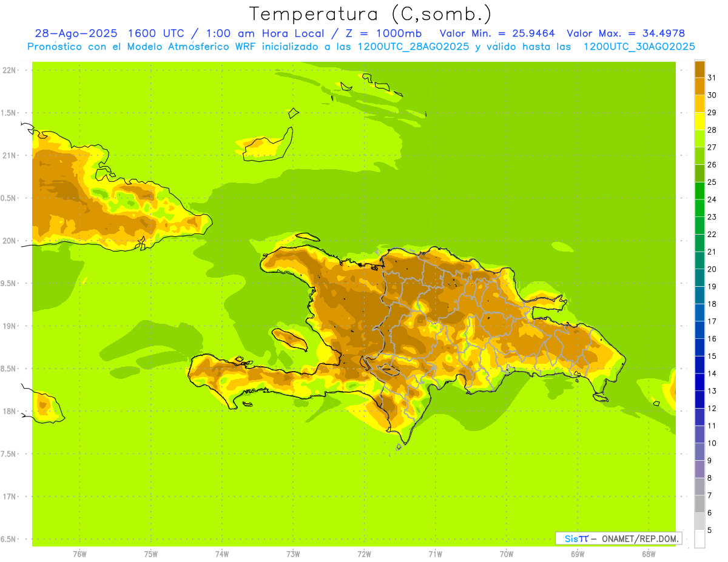Click the white swatch below label 5
This screenshot has height=562, width=728.
pos(700,539)
